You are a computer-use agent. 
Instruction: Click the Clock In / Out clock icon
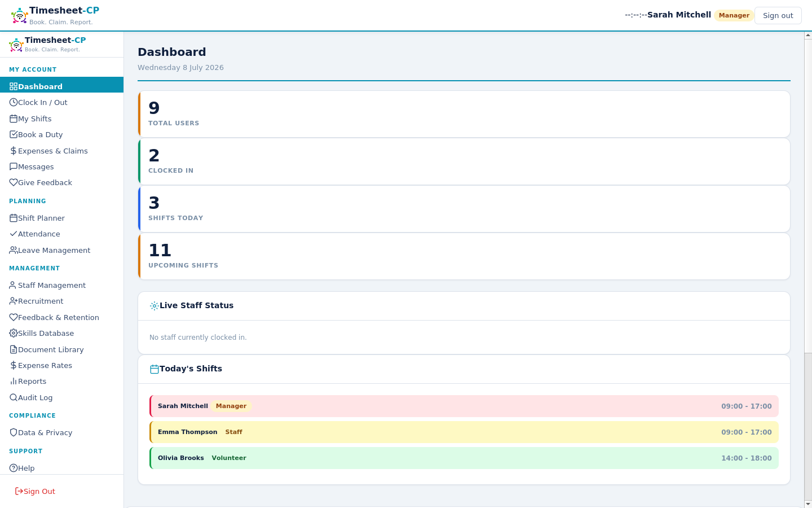(x=14, y=102)
